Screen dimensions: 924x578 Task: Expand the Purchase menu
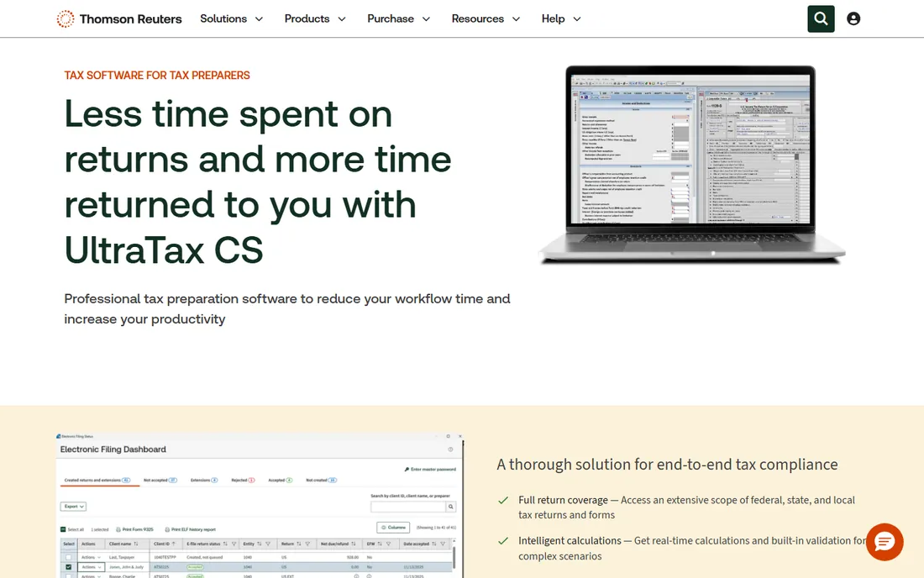click(x=399, y=18)
